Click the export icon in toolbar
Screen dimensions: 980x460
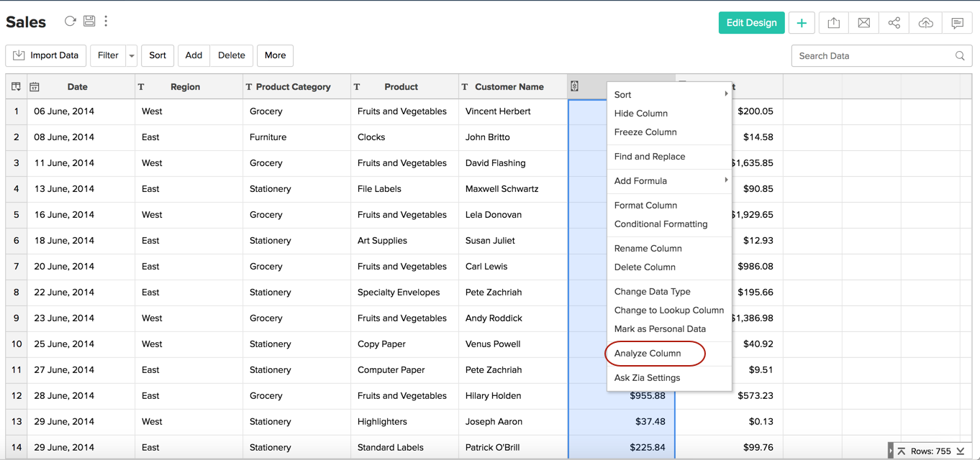tap(833, 23)
